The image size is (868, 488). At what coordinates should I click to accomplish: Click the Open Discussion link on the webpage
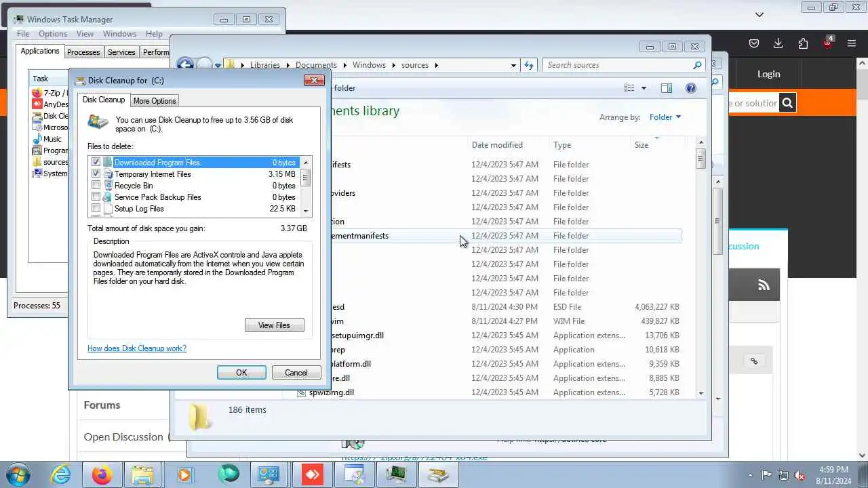coord(123,437)
